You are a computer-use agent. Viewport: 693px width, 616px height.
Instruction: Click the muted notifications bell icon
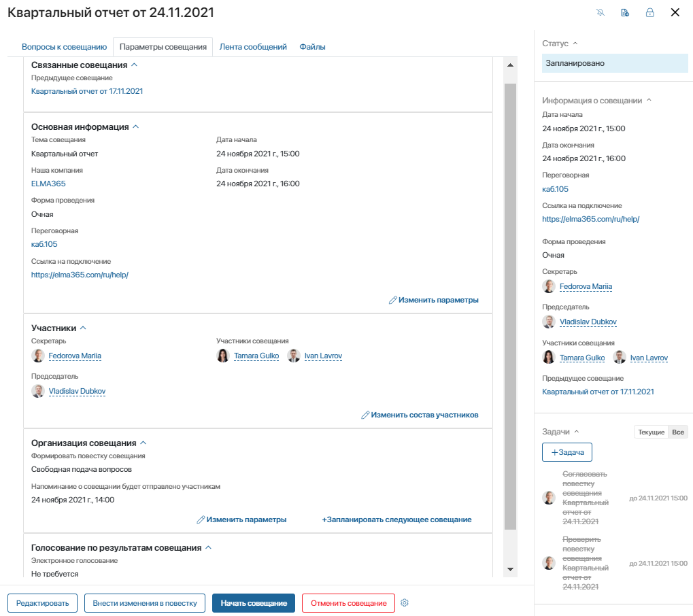(601, 12)
